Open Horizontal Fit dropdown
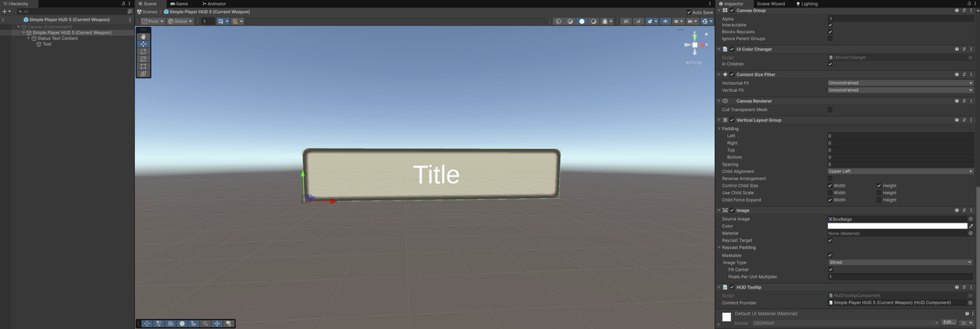The image size is (980, 329). tap(900, 83)
